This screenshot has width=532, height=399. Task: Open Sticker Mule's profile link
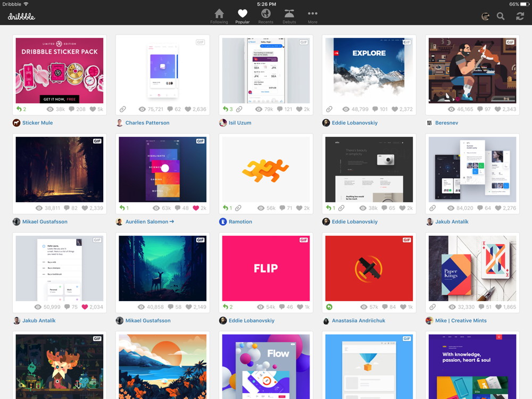[x=37, y=123]
